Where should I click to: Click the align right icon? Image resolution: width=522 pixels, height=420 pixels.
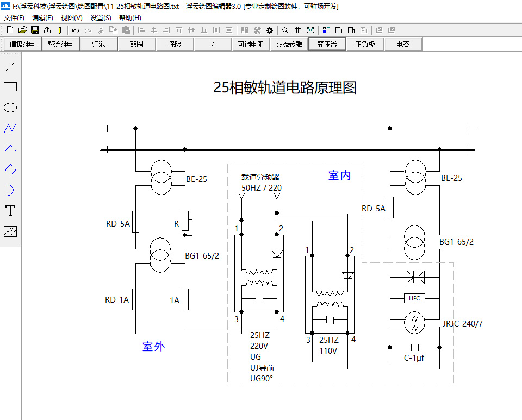tap(166, 30)
